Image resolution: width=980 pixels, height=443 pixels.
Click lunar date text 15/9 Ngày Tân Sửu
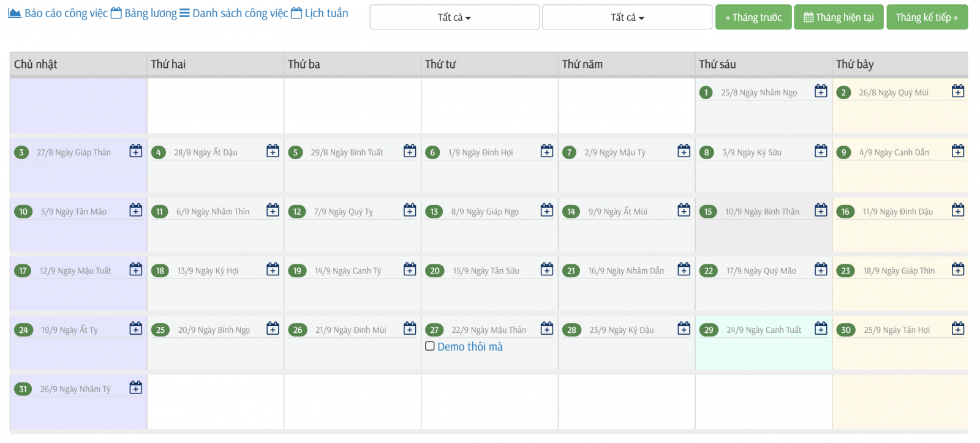(486, 271)
